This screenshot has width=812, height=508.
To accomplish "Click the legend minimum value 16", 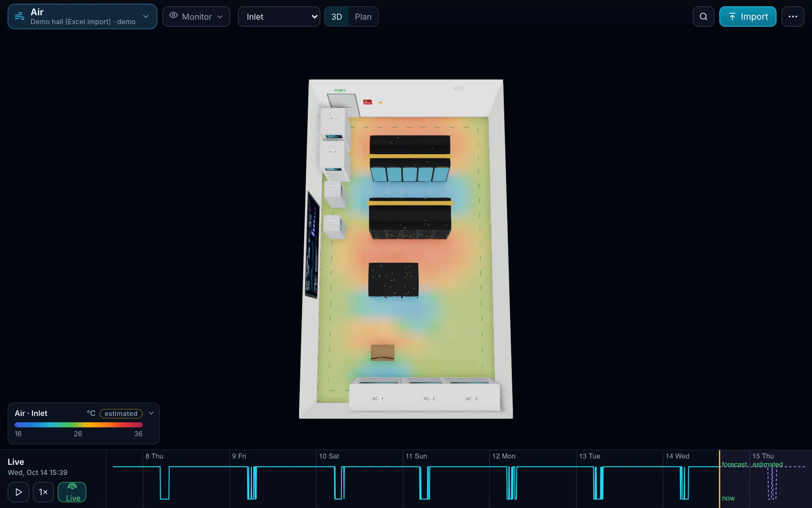I will coord(18,434).
